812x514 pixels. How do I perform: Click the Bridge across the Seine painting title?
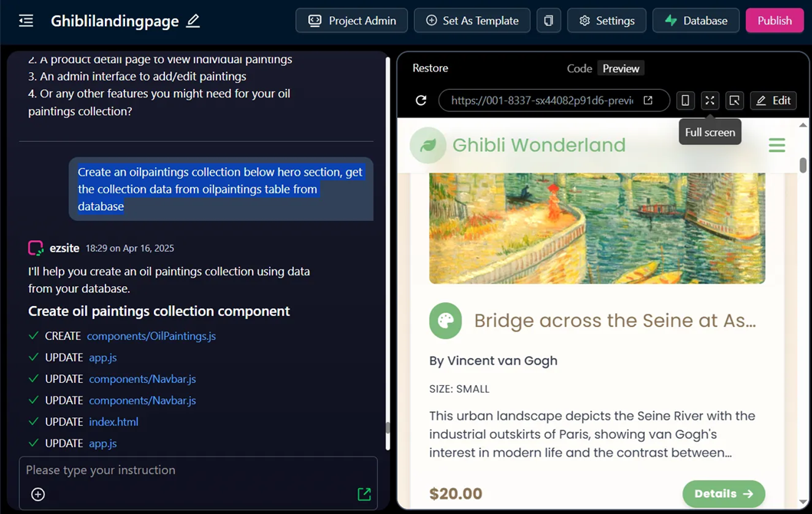coord(615,321)
